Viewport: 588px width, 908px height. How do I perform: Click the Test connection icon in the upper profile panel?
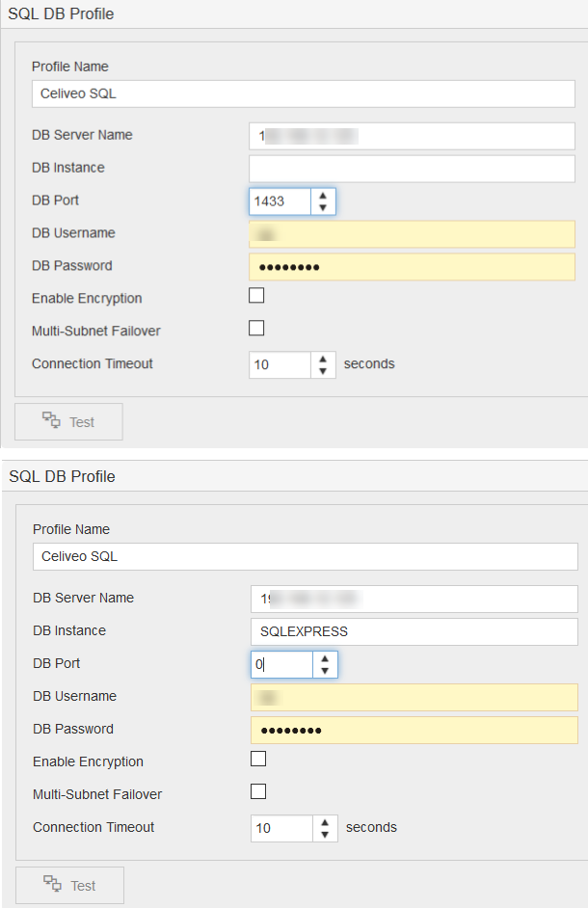51,421
